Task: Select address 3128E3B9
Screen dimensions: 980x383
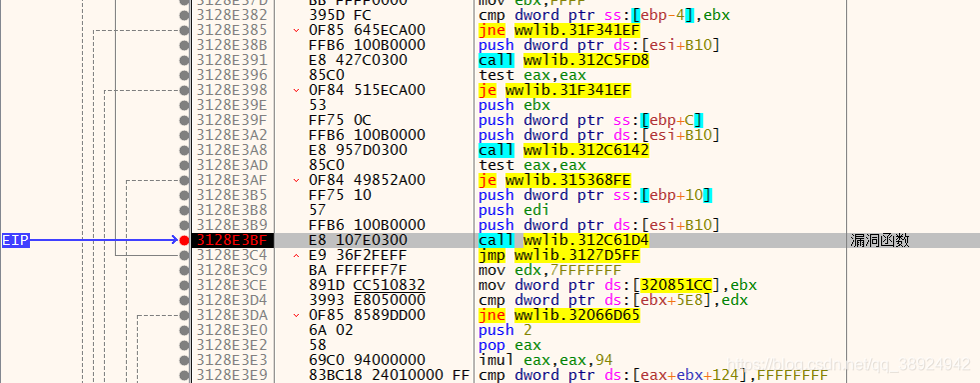Action: [x=231, y=225]
